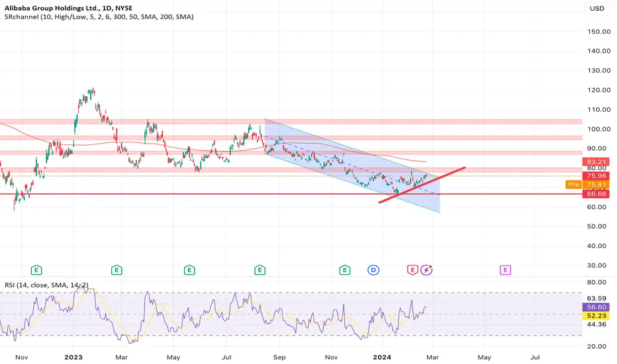Click the 150.00 price axis label
The image size is (617, 364).
click(x=598, y=32)
